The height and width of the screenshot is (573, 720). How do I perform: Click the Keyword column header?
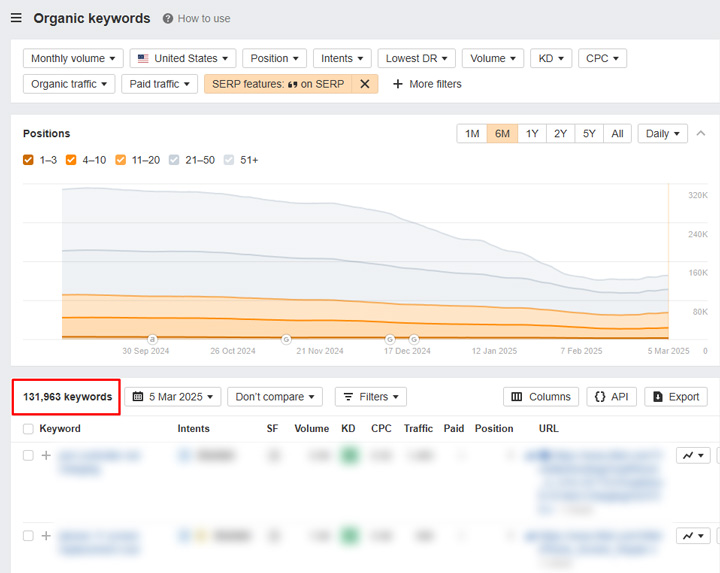(60, 428)
